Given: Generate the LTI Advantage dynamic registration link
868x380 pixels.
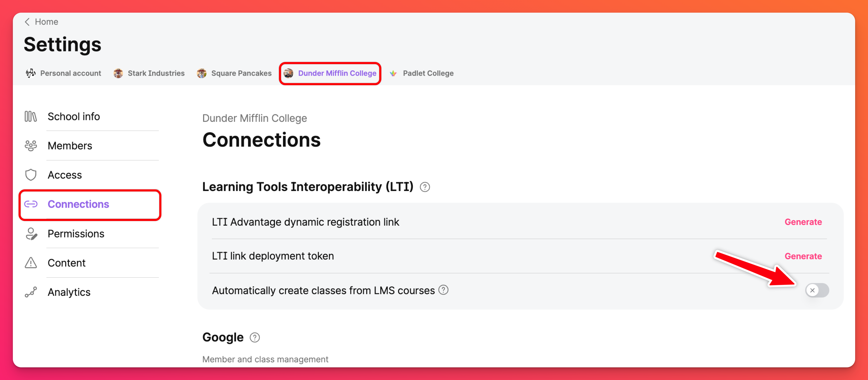Looking at the screenshot, I should pos(803,222).
